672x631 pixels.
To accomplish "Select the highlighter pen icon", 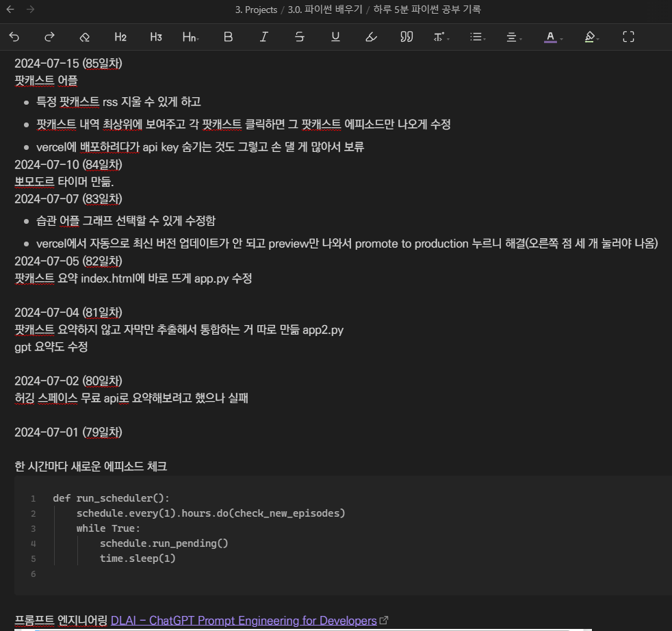I will (x=371, y=37).
